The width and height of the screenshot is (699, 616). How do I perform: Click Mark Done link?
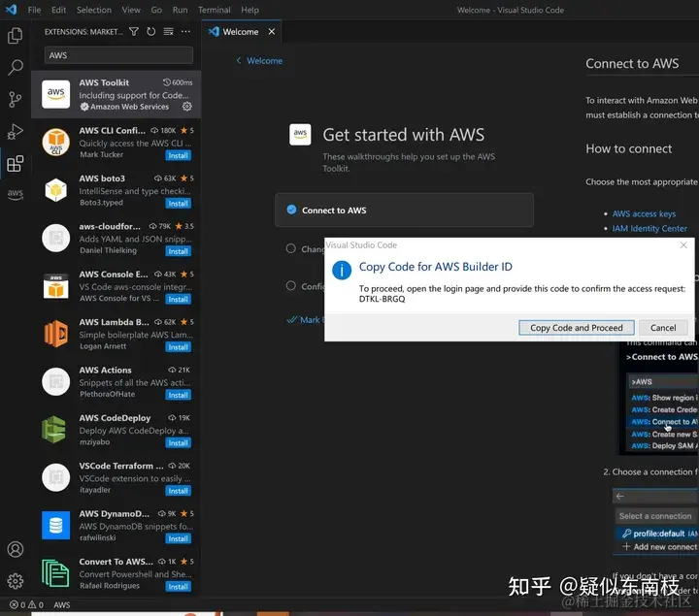point(305,320)
